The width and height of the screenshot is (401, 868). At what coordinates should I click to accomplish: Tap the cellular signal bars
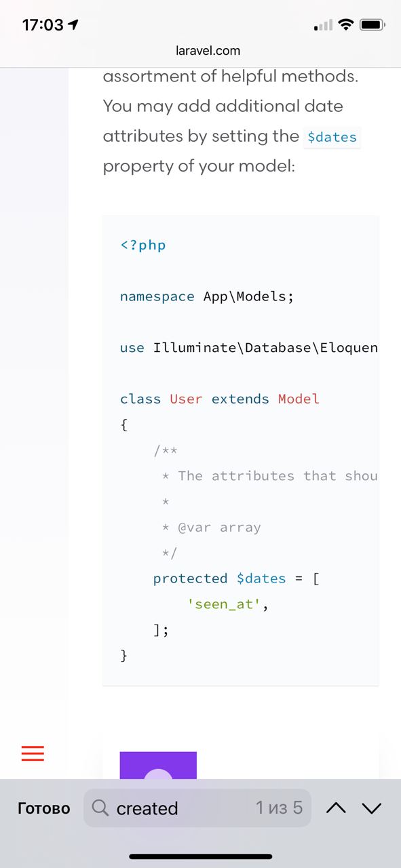[324, 26]
